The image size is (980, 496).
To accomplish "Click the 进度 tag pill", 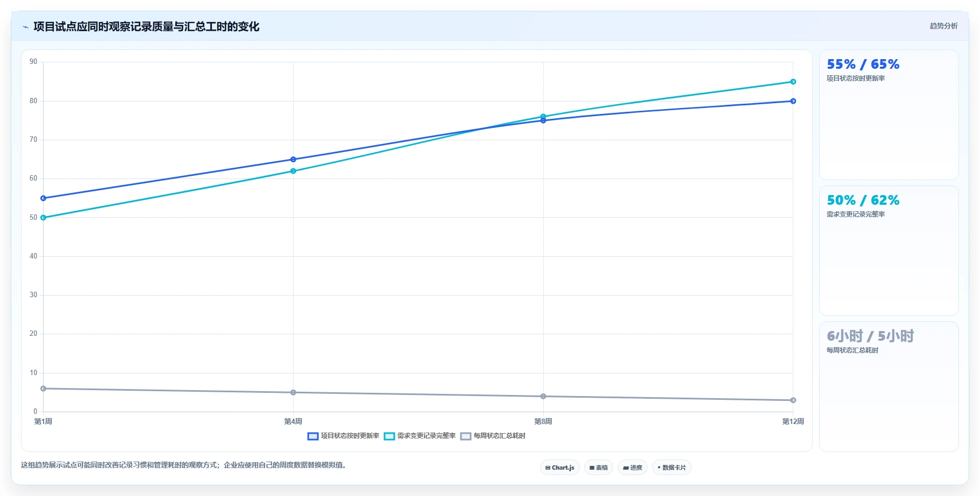I will click(633, 468).
